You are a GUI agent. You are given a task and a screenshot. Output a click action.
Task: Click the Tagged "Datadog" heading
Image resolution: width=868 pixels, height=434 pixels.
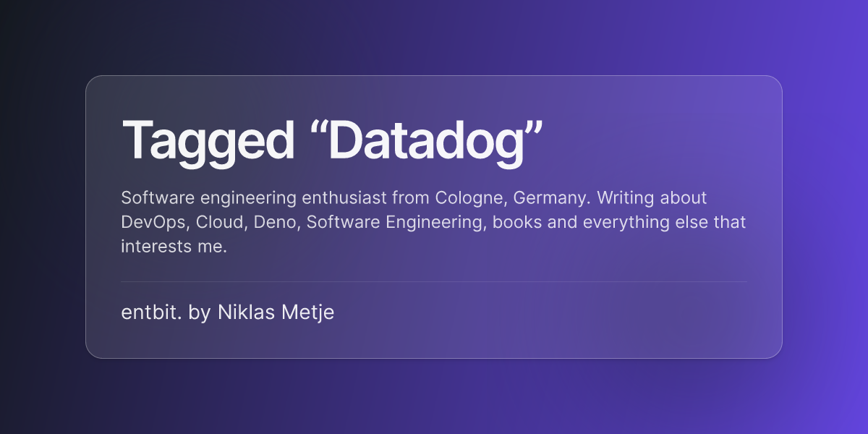click(x=332, y=141)
